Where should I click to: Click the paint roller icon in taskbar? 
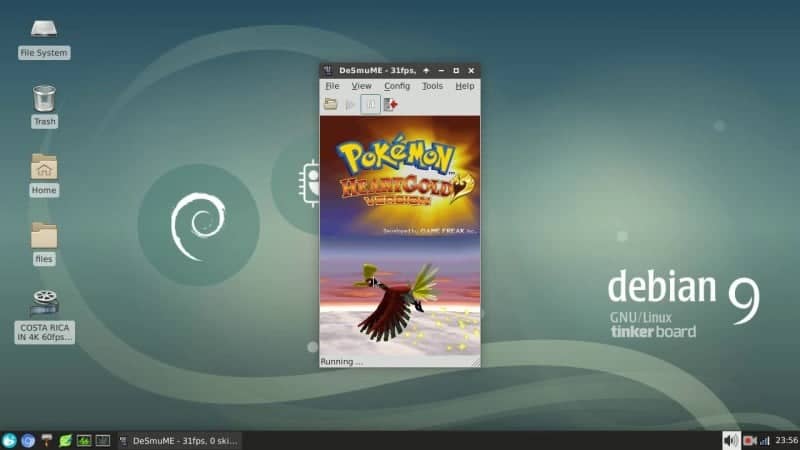point(46,440)
